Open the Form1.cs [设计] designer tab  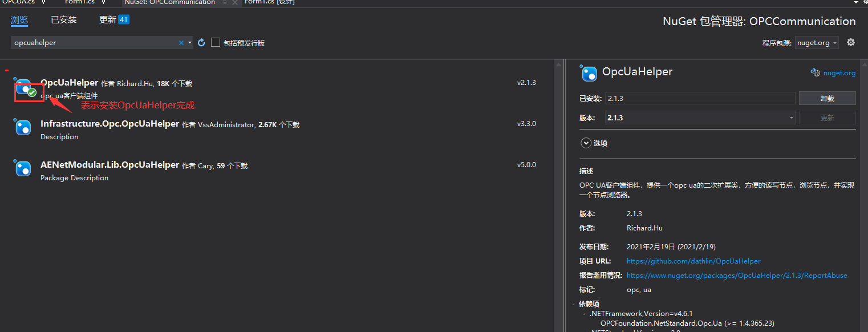point(270,2)
